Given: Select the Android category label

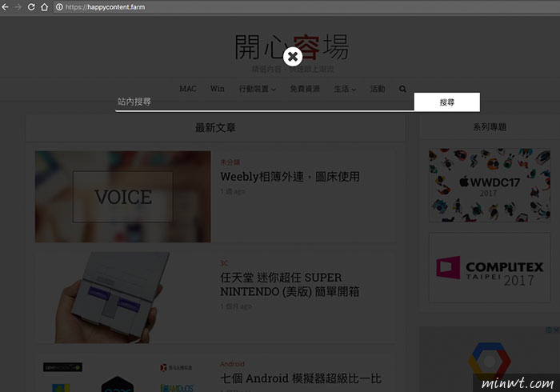Looking at the screenshot, I should [232, 364].
